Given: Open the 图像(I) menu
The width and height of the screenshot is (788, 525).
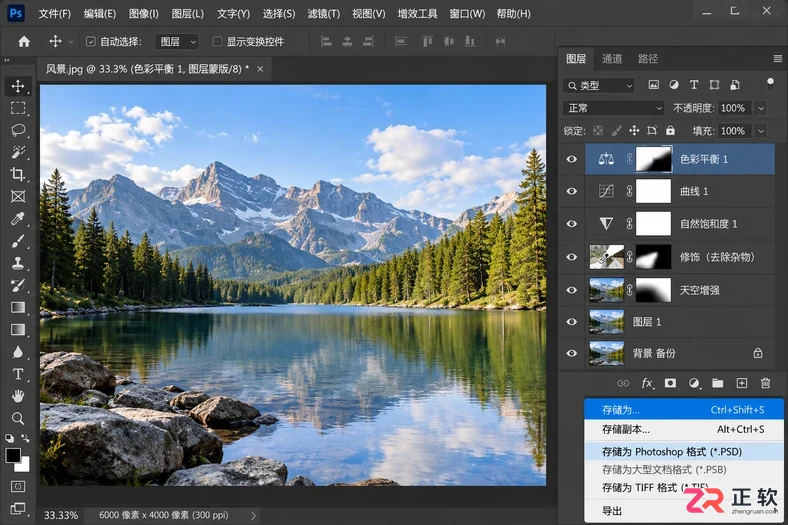Looking at the screenshot, I should pyautogui.click(x=143, y=14).
